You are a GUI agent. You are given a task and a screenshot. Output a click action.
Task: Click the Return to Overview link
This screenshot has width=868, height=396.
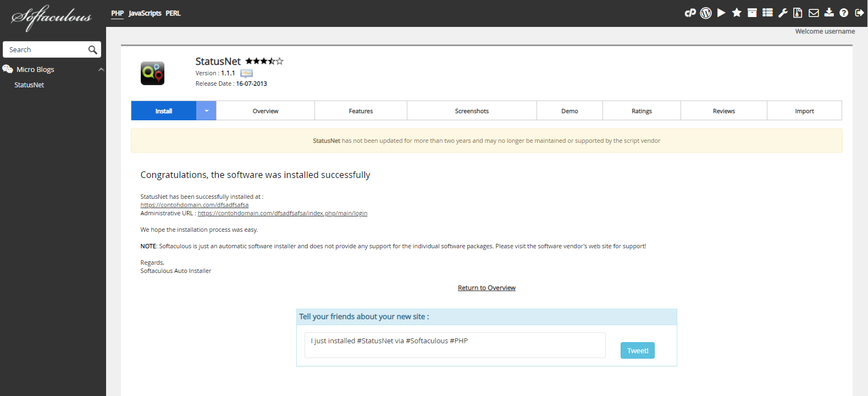point(486,288)
